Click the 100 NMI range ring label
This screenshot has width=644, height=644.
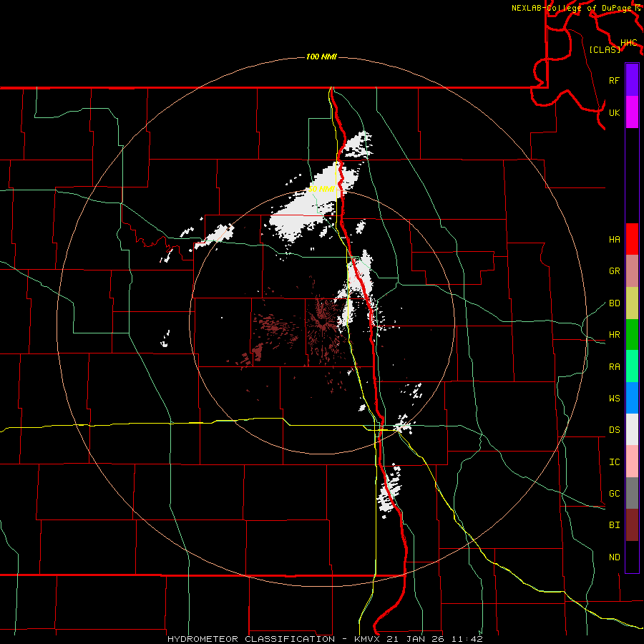point(321,57)
